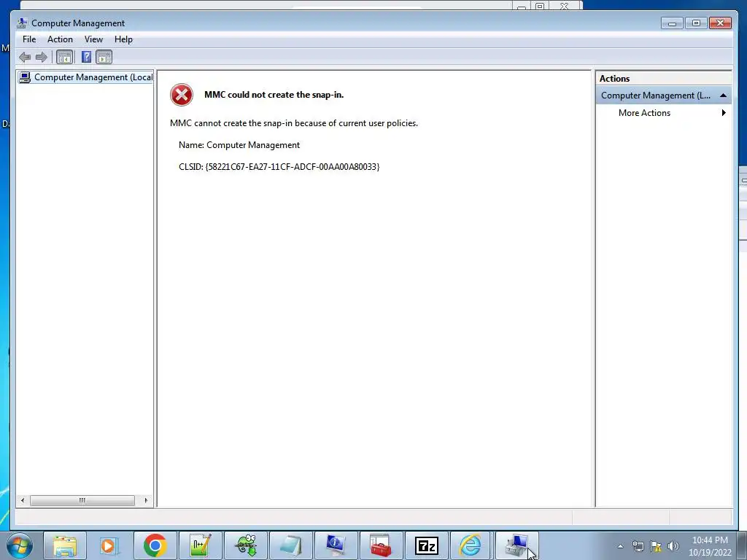Open Windows Explorer from taskbar
Viewport: 747px width, 560px height.
tap(65, 545)
